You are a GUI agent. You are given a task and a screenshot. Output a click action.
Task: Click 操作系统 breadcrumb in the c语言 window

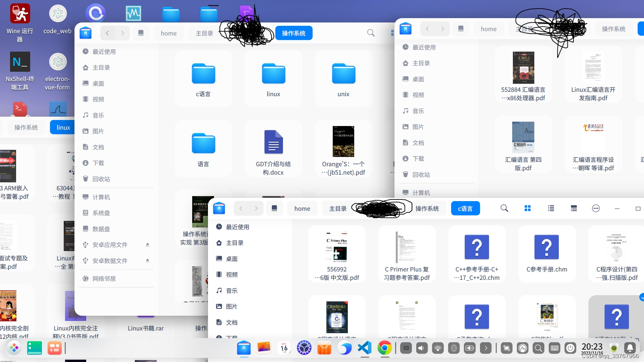point(427,208)
